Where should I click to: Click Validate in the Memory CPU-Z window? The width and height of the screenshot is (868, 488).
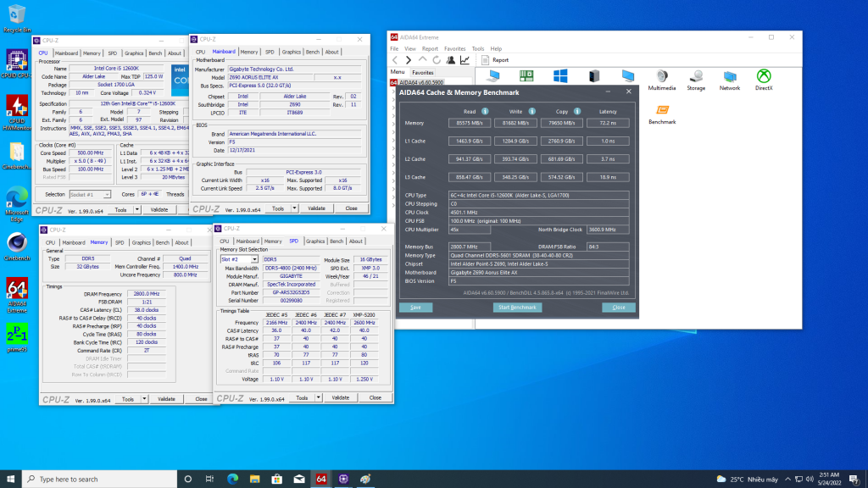(x=166, y=399)
